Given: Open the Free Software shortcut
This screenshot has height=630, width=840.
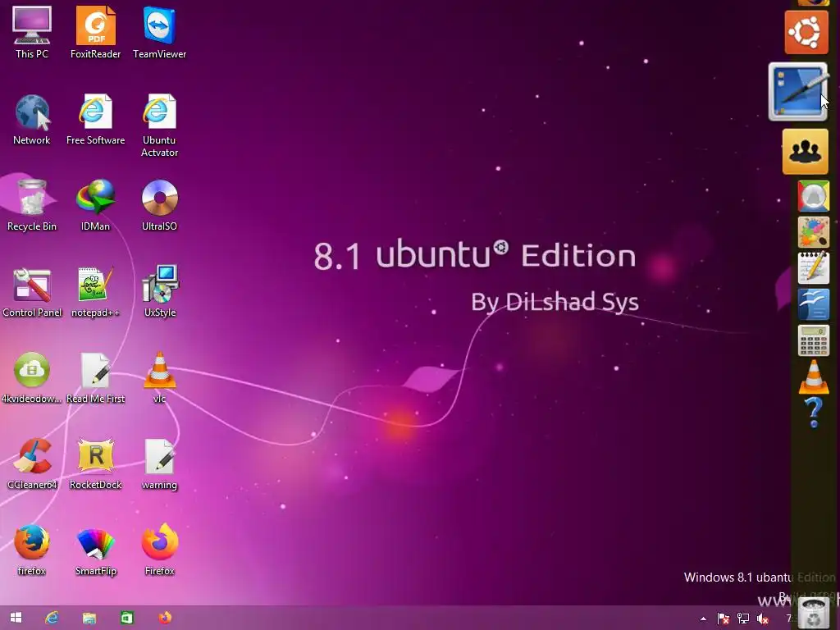Looking at the screenshot, I should tap(95, 119).
